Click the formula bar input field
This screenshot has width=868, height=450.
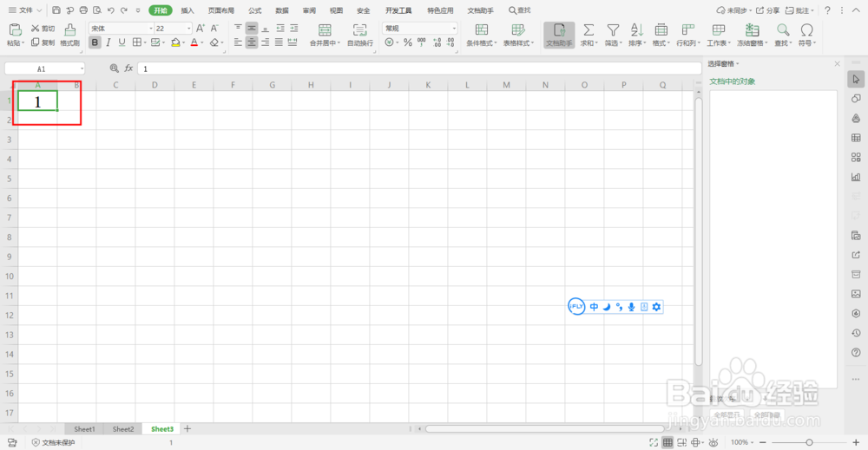point(419,68)
